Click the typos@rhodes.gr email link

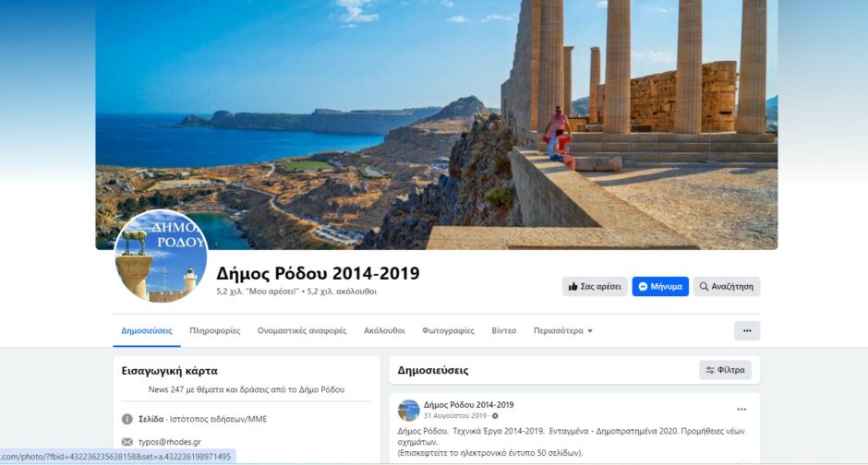click(x=169, y=442)
